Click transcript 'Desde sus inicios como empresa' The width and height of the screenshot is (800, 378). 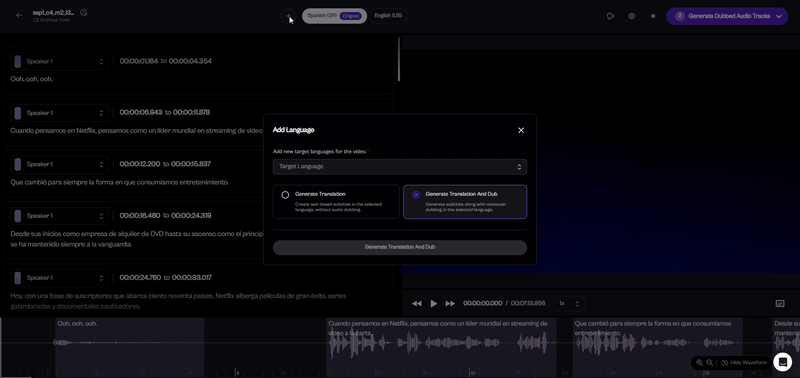137,239
